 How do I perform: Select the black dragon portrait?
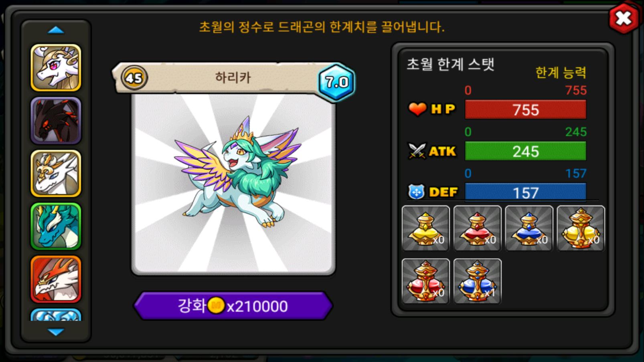pos(56,121)
